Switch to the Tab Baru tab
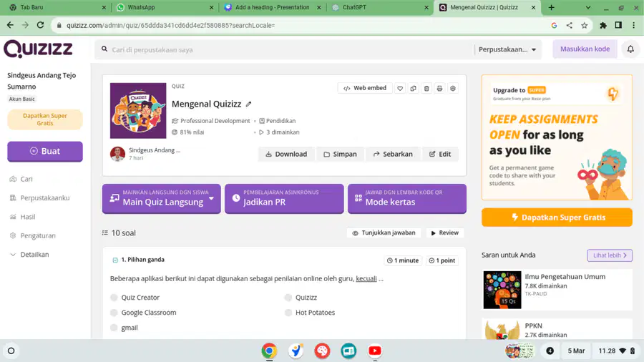 coord(57,7)
